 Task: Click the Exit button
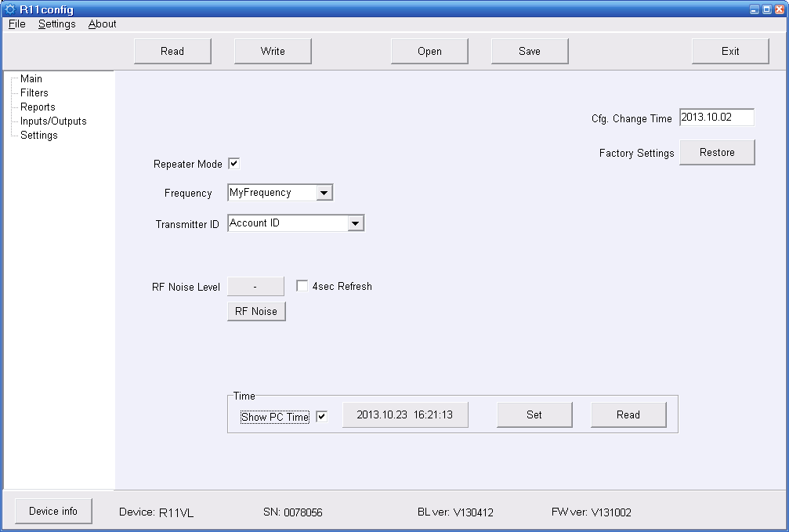click(x=730, y=51)
